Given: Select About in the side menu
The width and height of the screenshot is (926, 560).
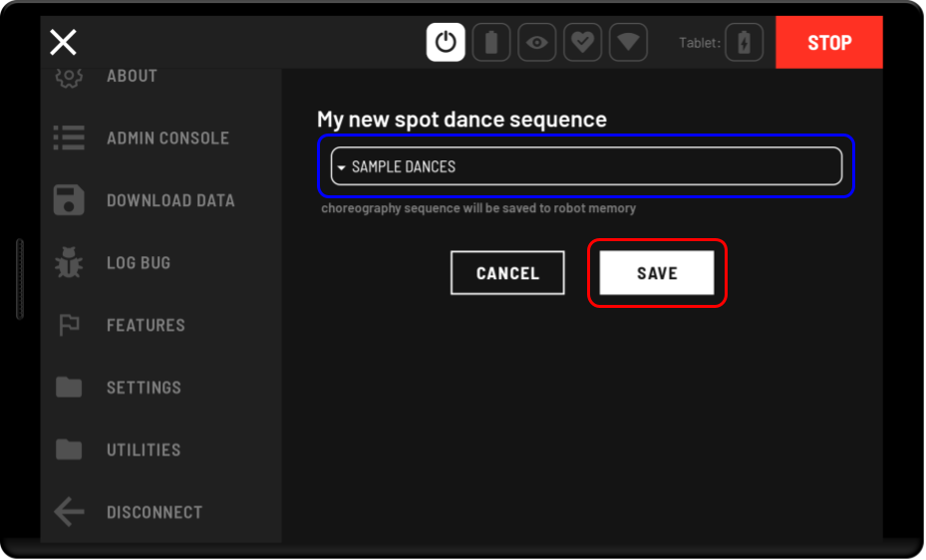Looking at the screenshot, I should [132, 77].
